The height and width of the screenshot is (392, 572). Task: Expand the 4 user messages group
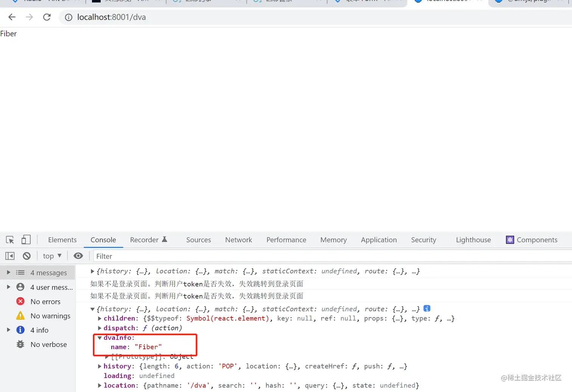[8, 287]
